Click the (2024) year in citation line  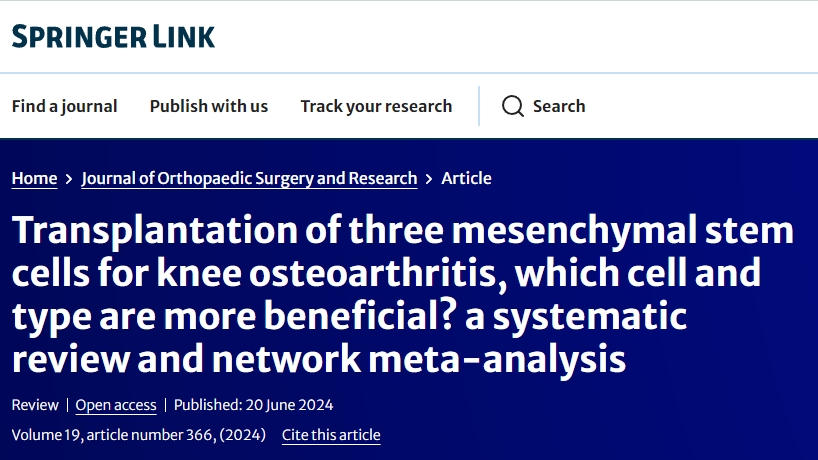pyautogui.click(x=242, y=435)
